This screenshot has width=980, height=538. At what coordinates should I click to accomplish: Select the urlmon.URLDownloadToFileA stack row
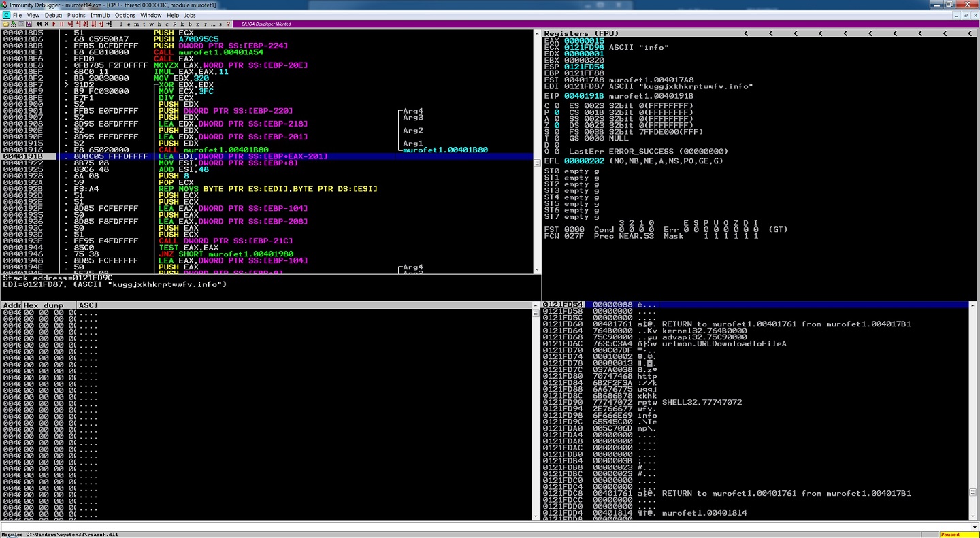[755, 343]
